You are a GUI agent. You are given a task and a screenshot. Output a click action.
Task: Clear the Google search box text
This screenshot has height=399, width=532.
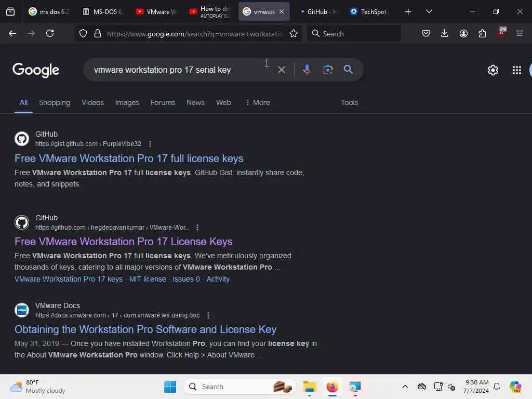(x=281, y=70)
